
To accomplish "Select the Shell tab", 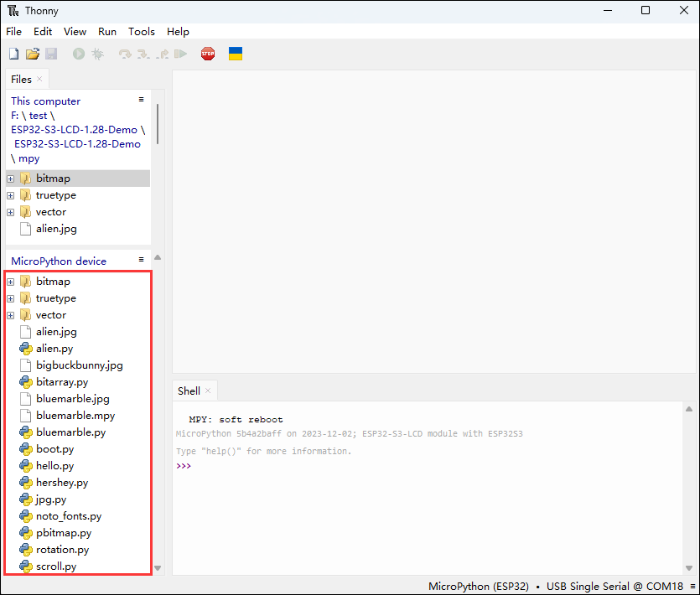I will tap(189, 391).
